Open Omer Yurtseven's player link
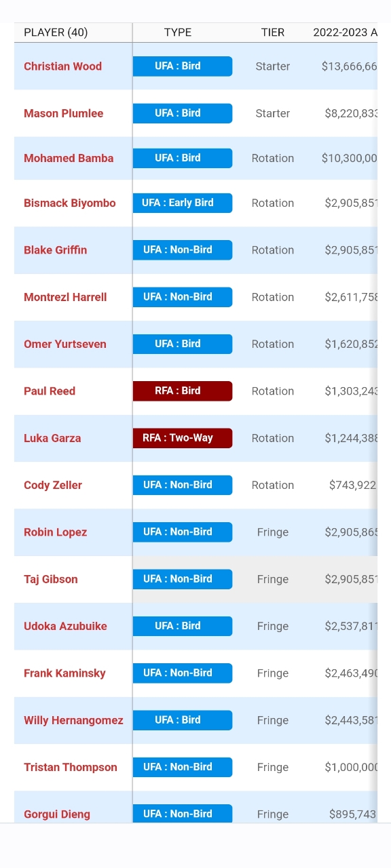This screenshot has height=868, width=391. pyautogui.click(x=65, y=344)
